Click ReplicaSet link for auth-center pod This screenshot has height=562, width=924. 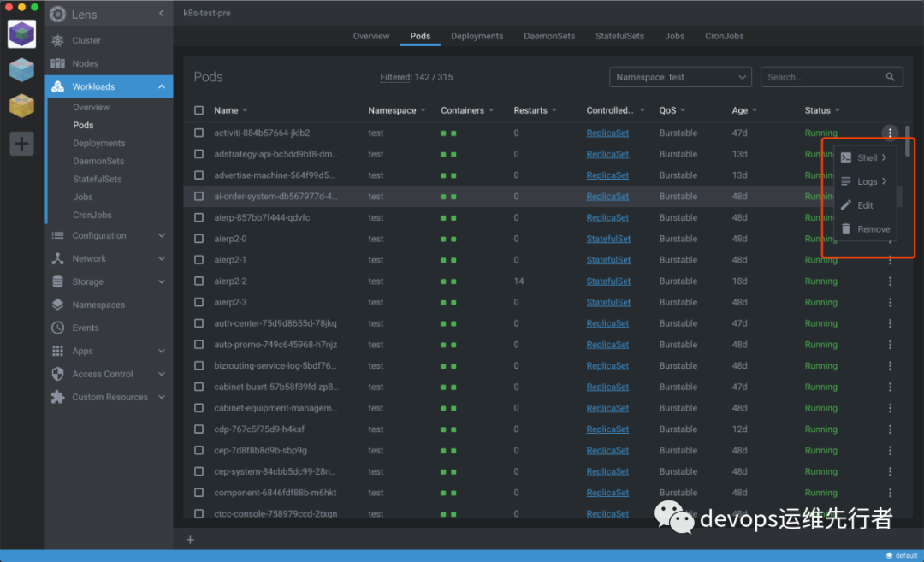[x=607, y=323]
